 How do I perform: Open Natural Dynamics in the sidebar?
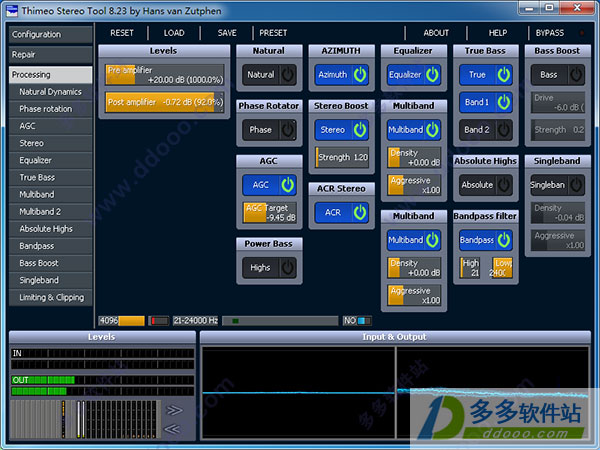[x=51, y=92]
